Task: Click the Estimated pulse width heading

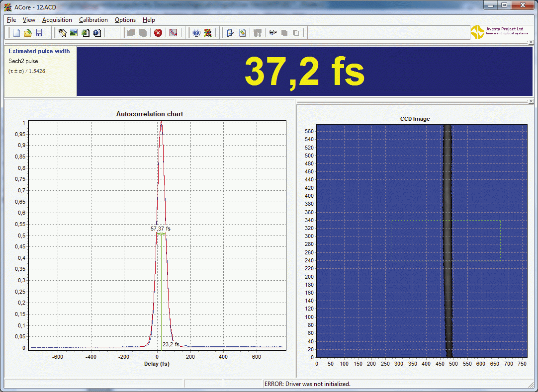Action: pos(39,51)
